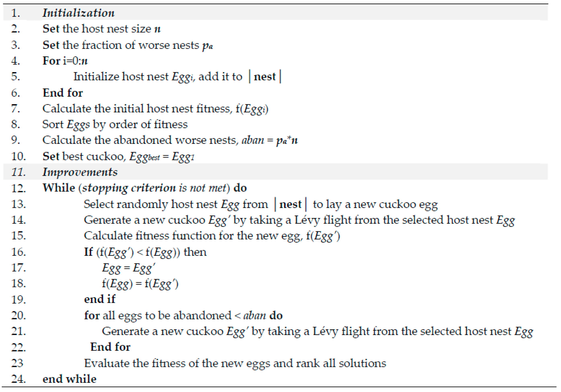This screenshot has width=561, height=392.
Task: Click the 'Improvements' heading on line 11
Action: point(80,172)
